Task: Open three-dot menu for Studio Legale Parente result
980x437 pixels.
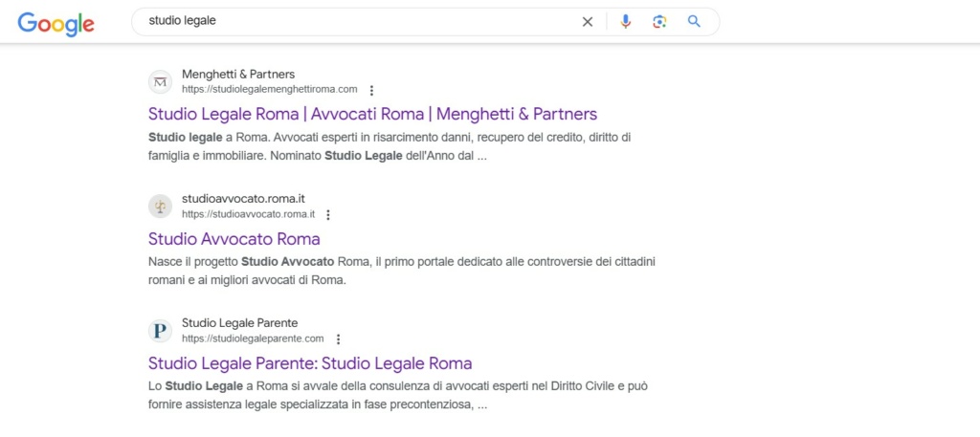Action: [338, 339]
